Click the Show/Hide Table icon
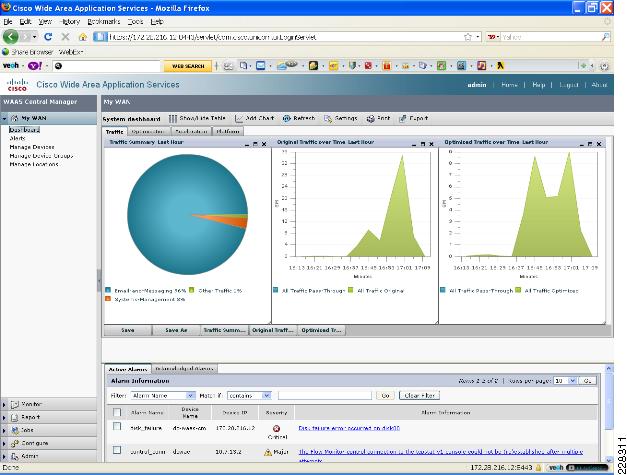627x475 pixels. click(x=172, y=118)
